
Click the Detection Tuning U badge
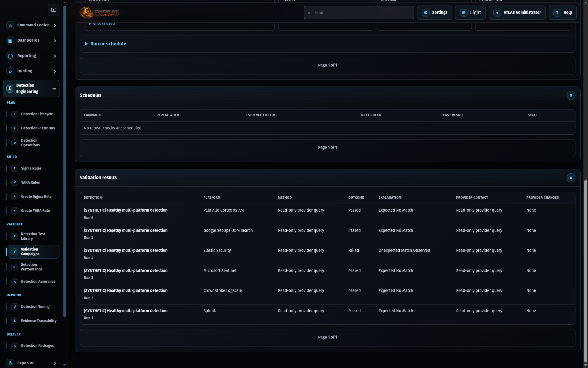click(x=15, y=307)
